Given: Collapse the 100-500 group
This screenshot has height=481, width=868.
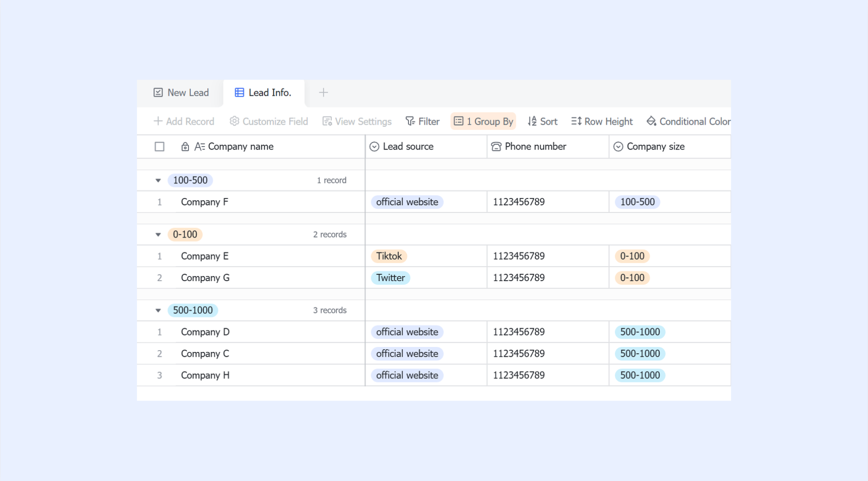Looking at the screenshot, I should coord(158,181).
